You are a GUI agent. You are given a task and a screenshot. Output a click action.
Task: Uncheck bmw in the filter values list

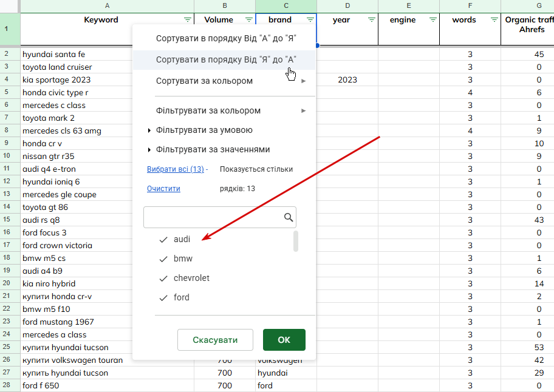pos(163,259)
